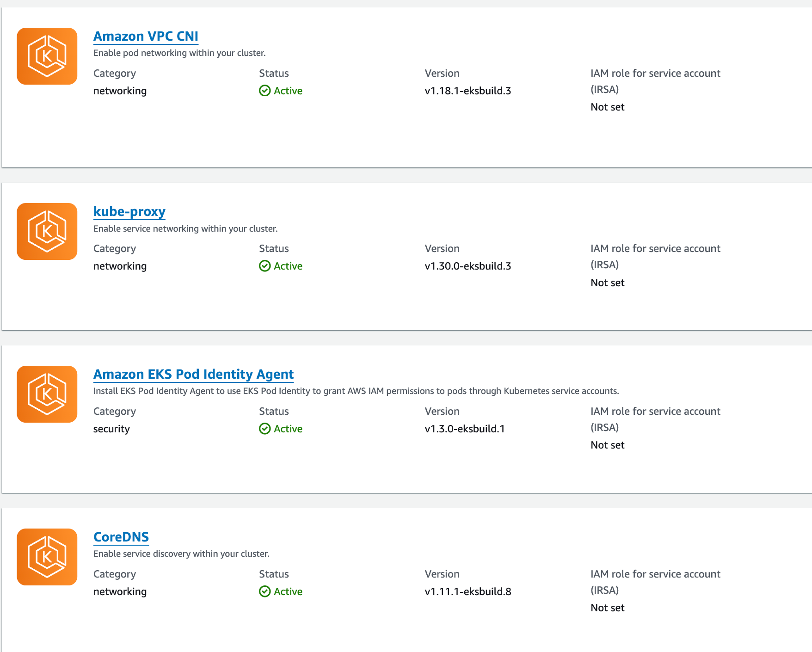Viewport: 812px width, 652px height.
Task: Click version v1.11.1-eksbuild.8 text
Action: point(468,591)
